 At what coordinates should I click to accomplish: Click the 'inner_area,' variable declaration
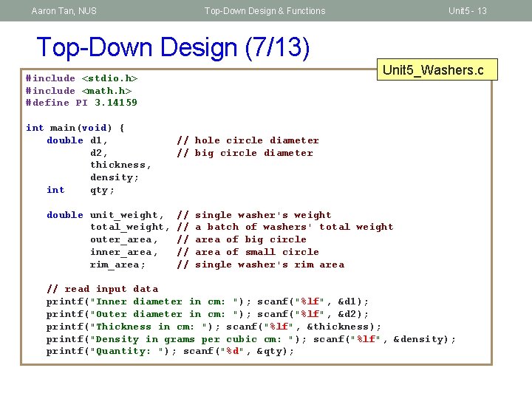pyautogui.click(x=124, y=252)
